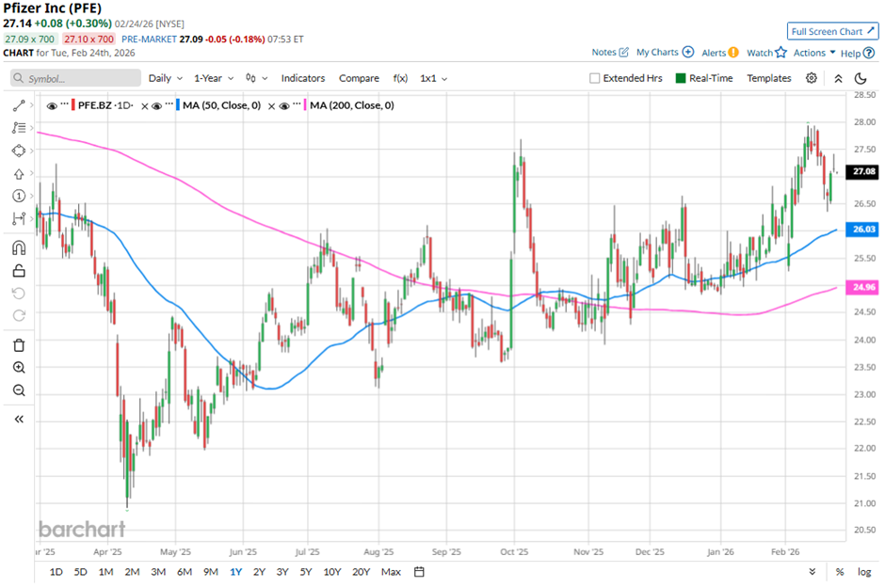Image resolution: width=885 pixels, height=588 pixels.
Task: Toggle visibility of PFE.BZ series
Action: click(52, 105)
